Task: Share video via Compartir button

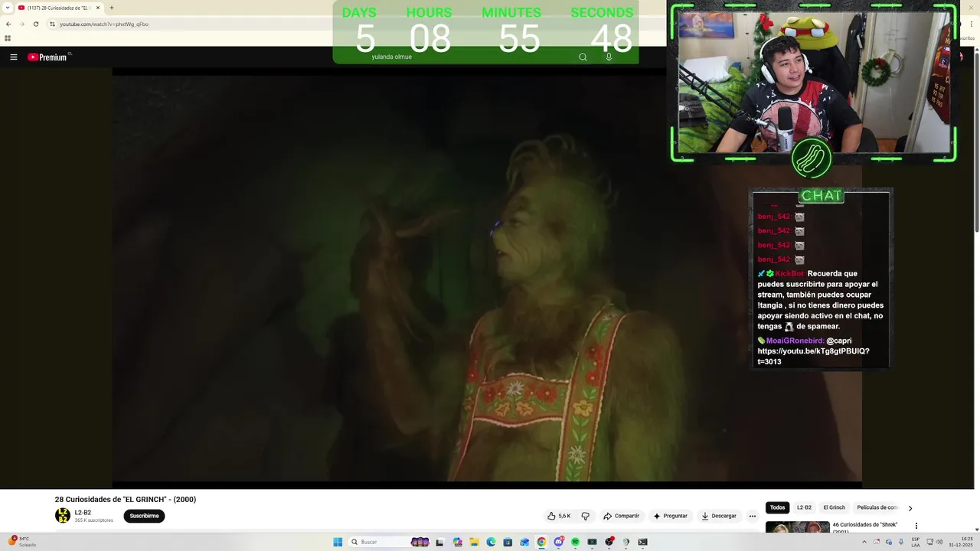Action: (621, 516)
